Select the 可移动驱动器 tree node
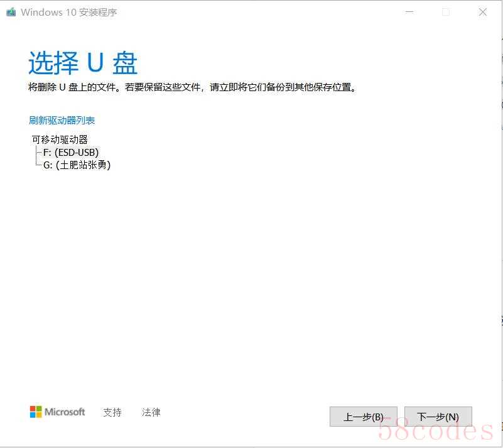The width and height of the screenshot is (503, 448). 60,139
